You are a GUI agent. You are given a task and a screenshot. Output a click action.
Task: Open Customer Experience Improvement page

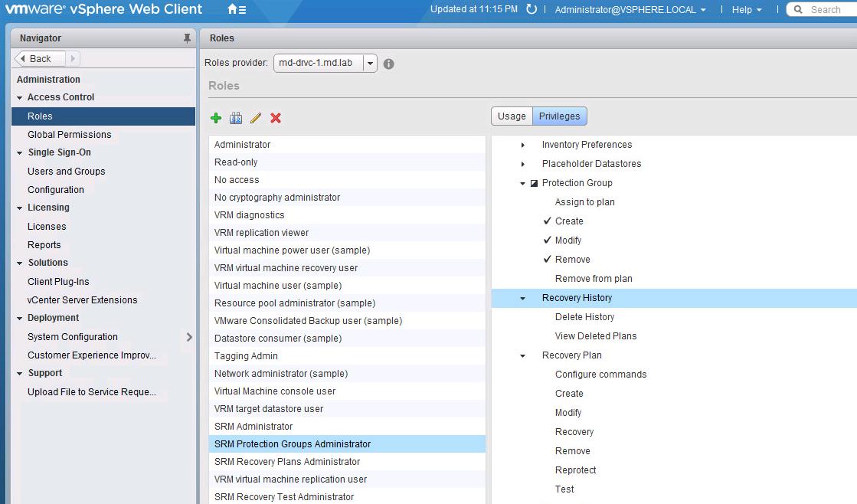pyautogui.click(x=92, y=355)
